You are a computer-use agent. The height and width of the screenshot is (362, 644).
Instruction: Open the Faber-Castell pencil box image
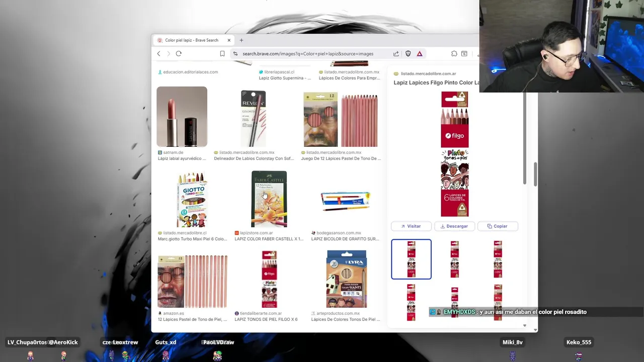269,199
